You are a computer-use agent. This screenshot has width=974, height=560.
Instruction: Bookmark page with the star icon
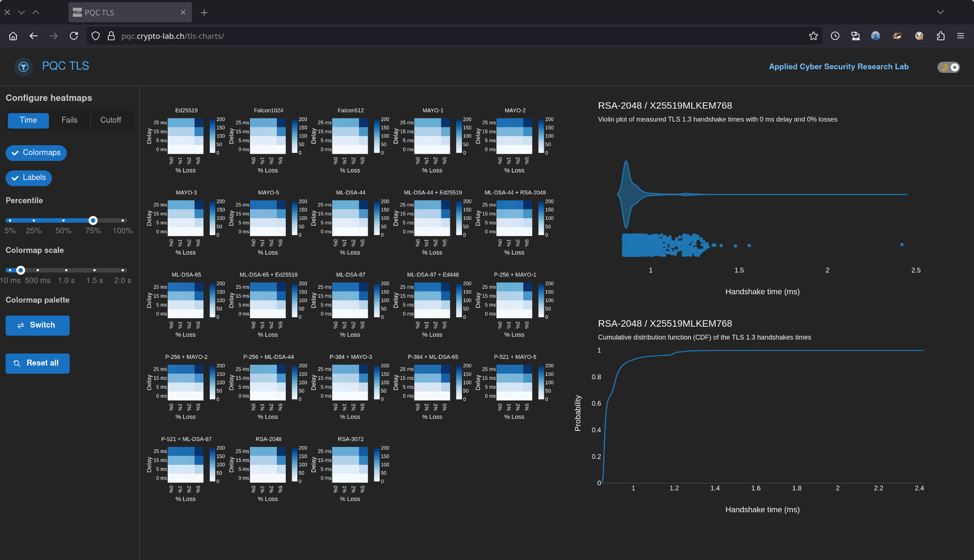813,36
